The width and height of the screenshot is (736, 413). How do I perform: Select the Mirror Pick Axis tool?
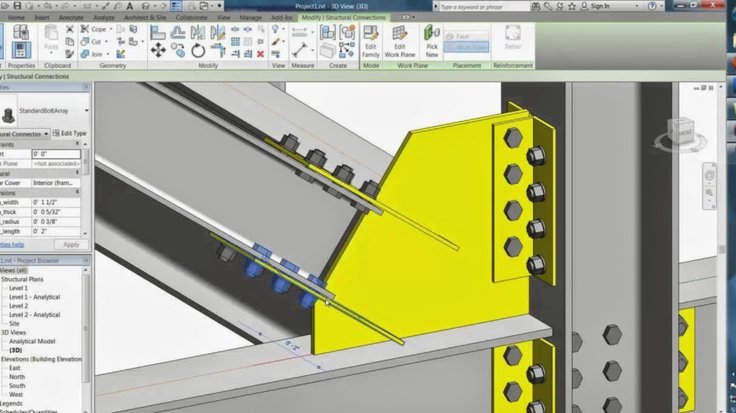tap(198, 32)
